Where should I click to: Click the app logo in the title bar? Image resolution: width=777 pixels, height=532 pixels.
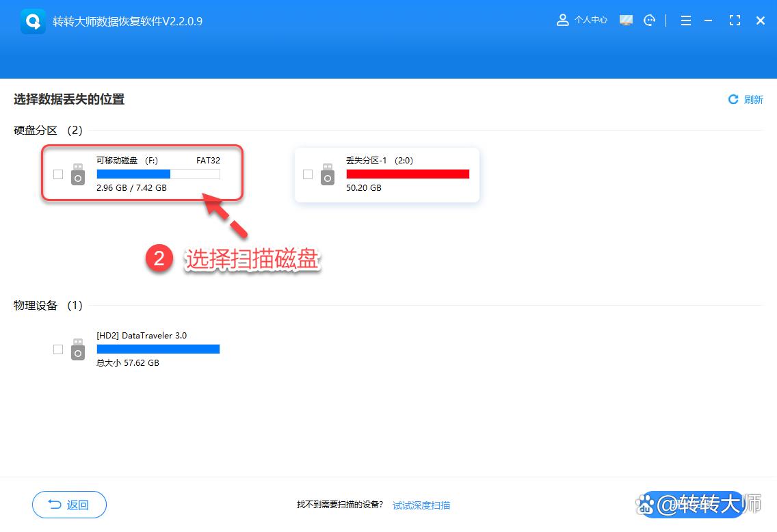tap(34, 21)
